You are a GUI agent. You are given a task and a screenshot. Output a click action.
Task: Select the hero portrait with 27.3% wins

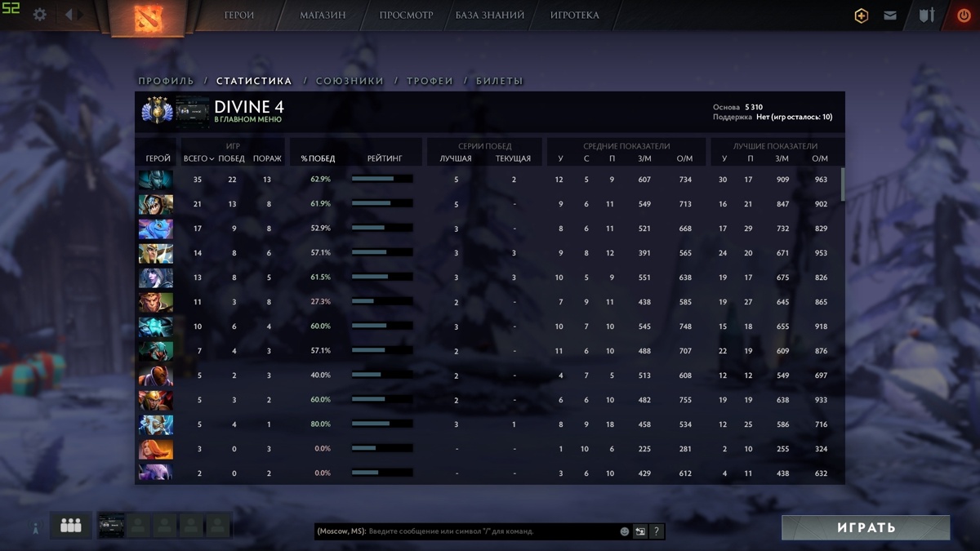click(155, 302)
